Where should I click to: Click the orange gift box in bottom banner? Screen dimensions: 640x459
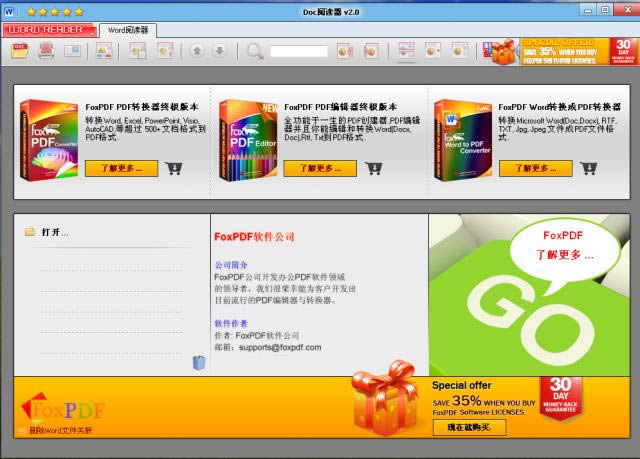coord(384,398)
